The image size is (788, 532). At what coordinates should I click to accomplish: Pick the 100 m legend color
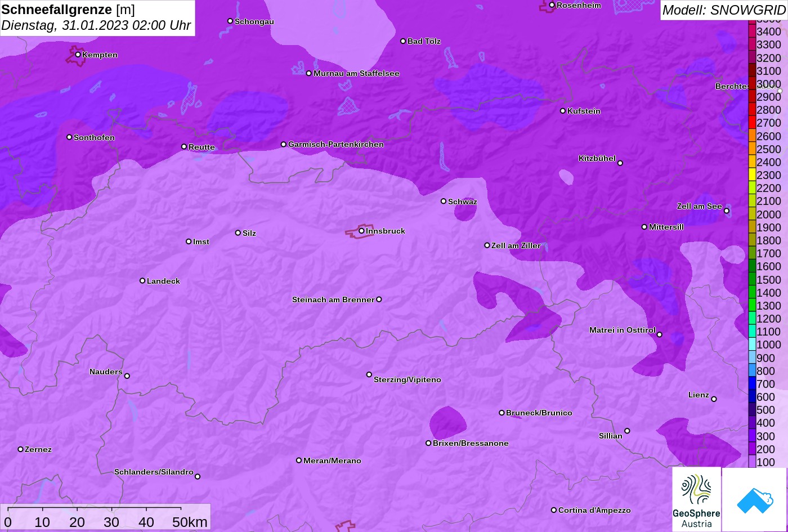[x=752, y=462]
